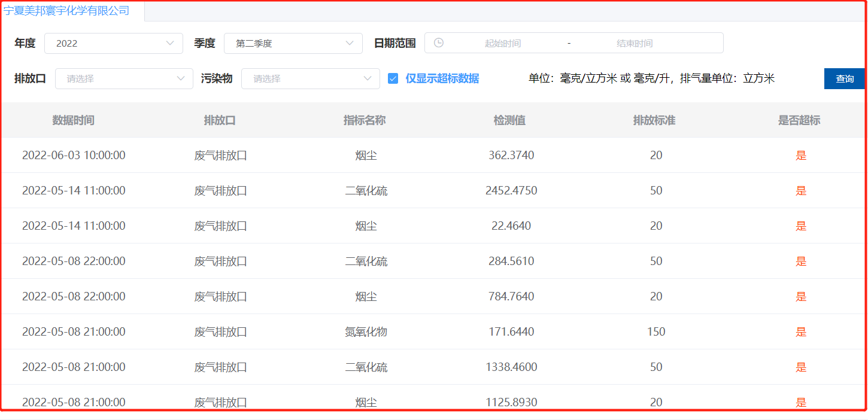Click the 是否超标 column header
This screenshot has height=420, width=868.
click(799, 120)
